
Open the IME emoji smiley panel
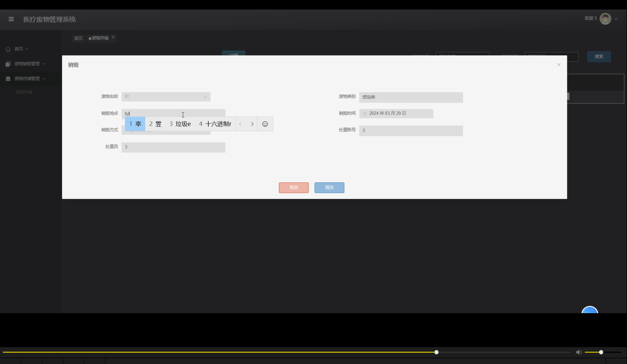(x=265, y=124)
